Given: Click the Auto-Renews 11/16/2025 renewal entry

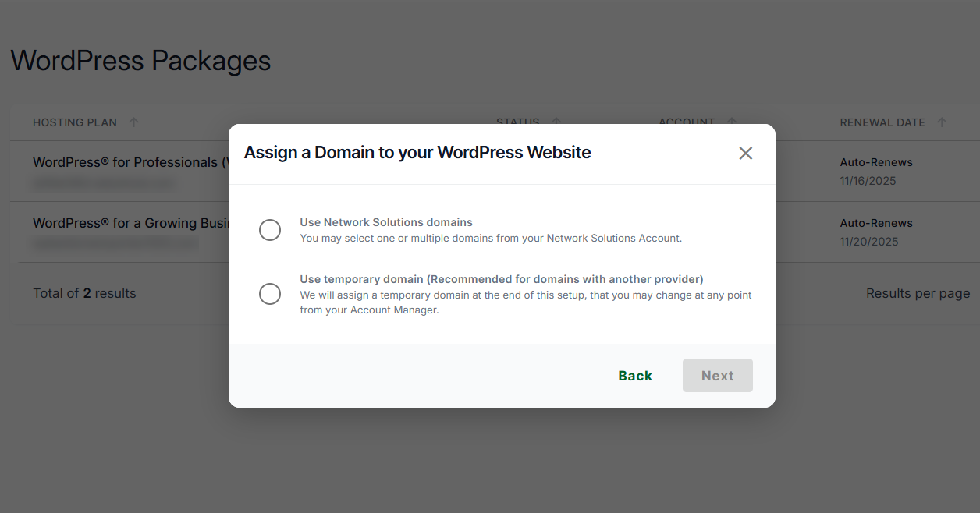Looking at the screenshot, I should tap(875, 171).
